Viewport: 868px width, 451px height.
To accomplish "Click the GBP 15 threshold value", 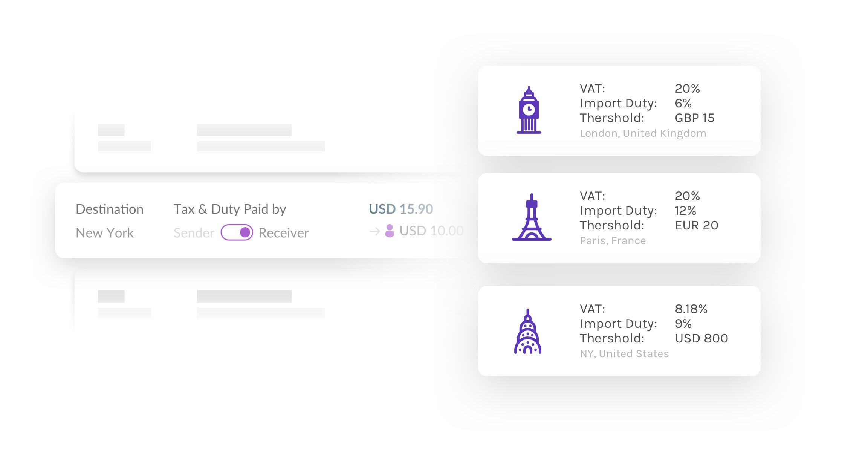I will [694, 118].
